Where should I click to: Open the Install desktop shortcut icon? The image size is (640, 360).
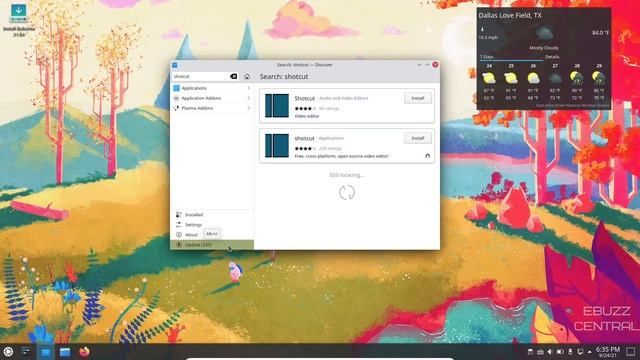point(18,20)
